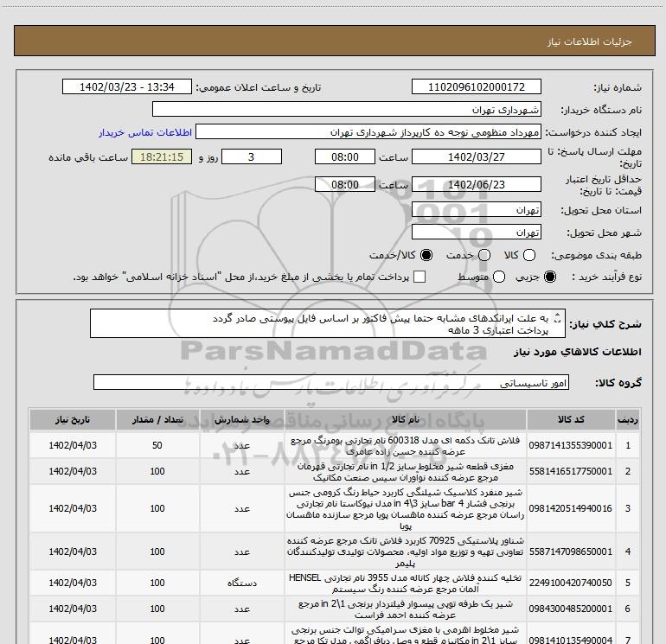
Task: Select the جزیی purchase type radio
Action: pos(550,277)
